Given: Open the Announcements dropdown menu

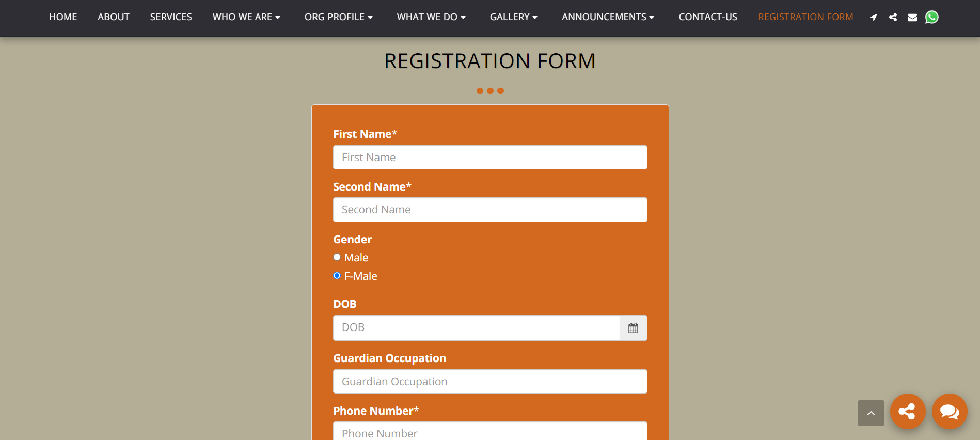Looking at the screenshot, I should pyautogui.click(x=608, y=17).
